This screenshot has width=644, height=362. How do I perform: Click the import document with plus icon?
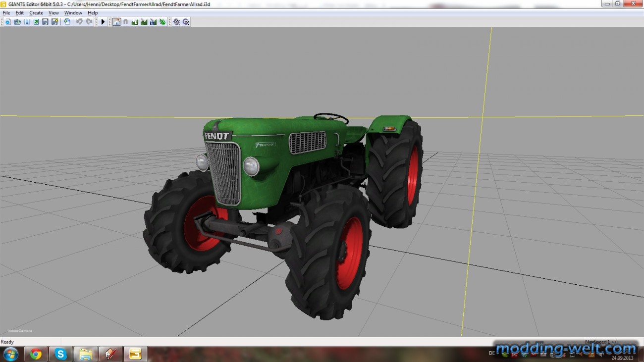(67, 22)
